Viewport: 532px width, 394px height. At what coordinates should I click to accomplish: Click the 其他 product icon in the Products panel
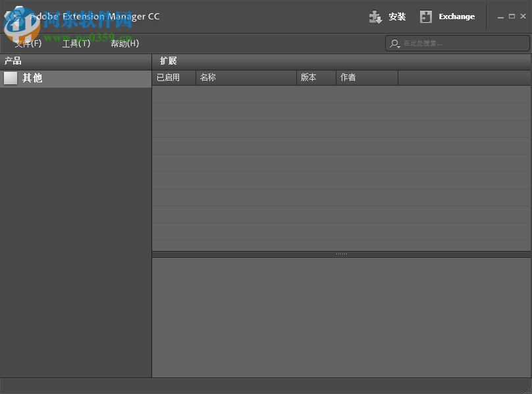tap(11, 78)
